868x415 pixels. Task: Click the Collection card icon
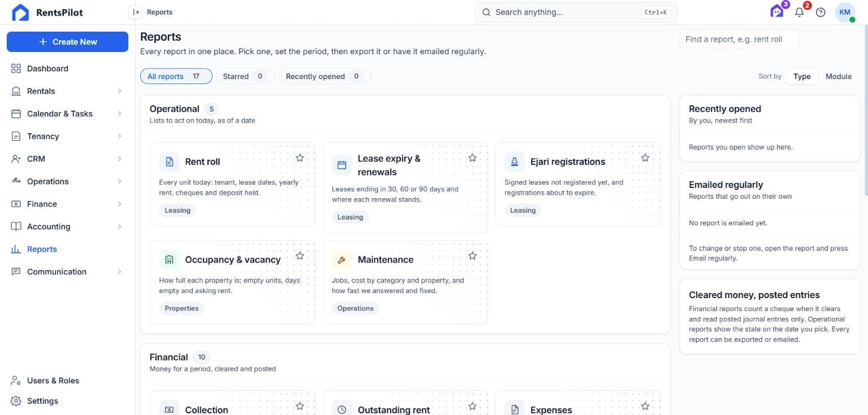(169, 409)
